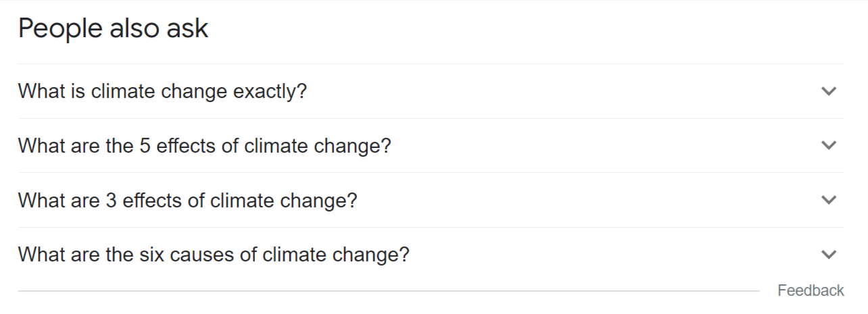Open the question "What is climate change exactly?"
The width and height of the screenshot is (868, 314).
pos(162,91)
